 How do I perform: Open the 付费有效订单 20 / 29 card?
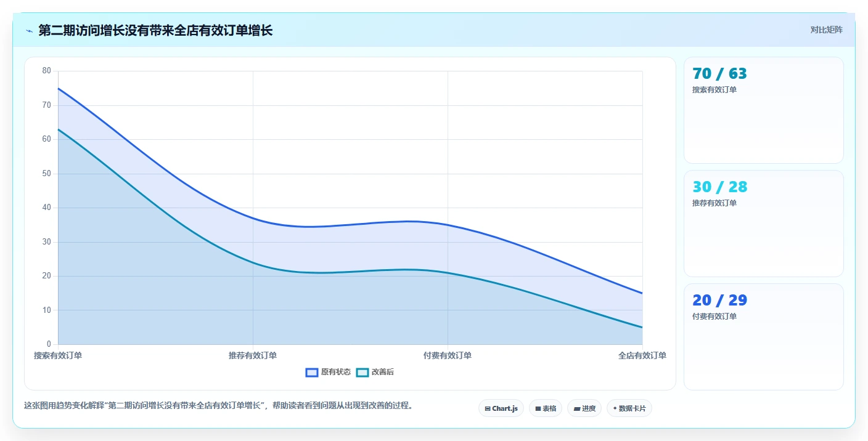[x=764, y=337]
